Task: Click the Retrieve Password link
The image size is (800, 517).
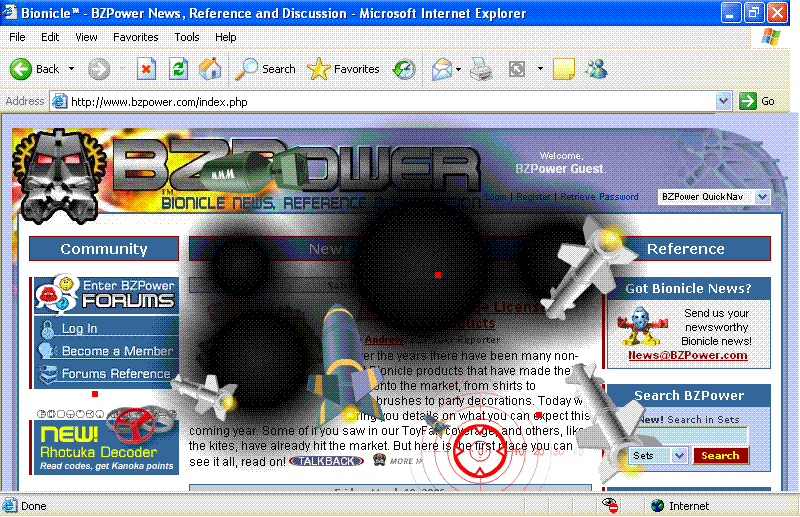Action: pyautogui.click(x=599, y=196)
